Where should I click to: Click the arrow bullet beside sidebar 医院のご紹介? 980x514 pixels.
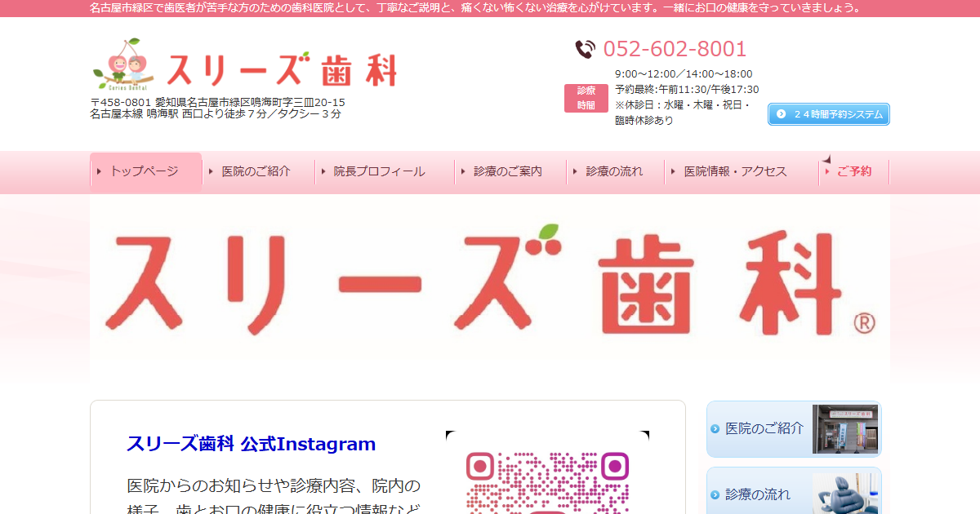(x=715, y=429)
